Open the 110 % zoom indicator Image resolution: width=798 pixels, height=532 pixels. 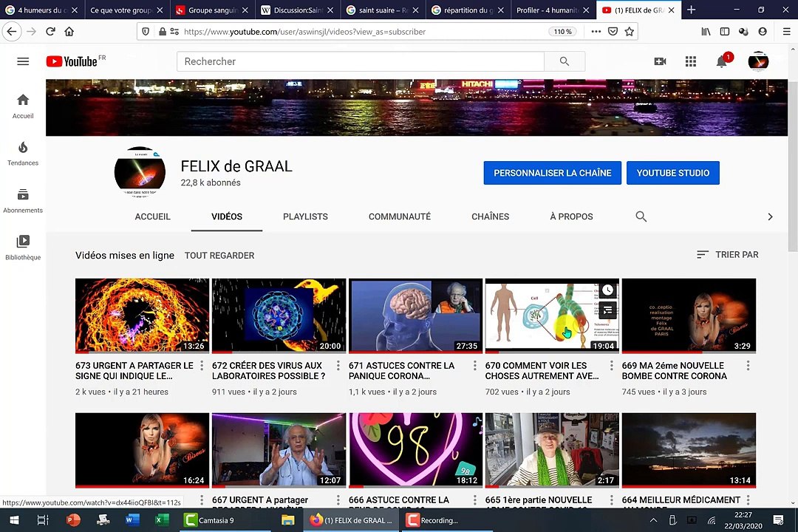pos(562,32)
